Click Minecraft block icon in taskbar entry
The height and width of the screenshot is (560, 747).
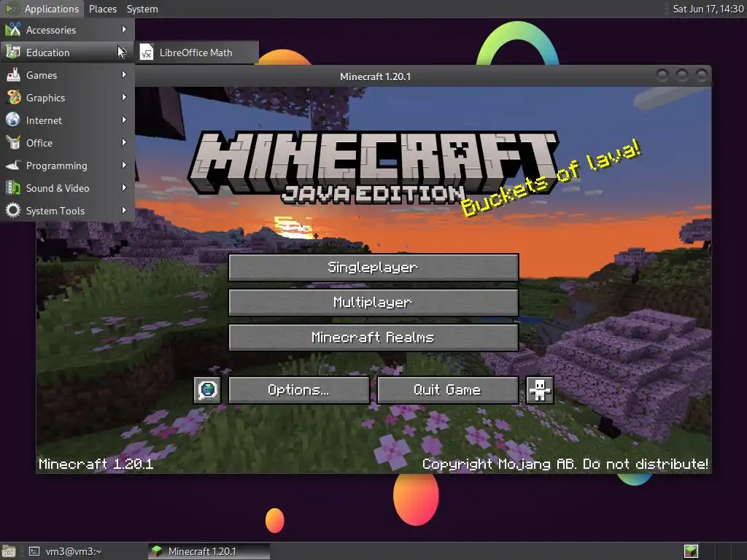(x=157, y=551)
